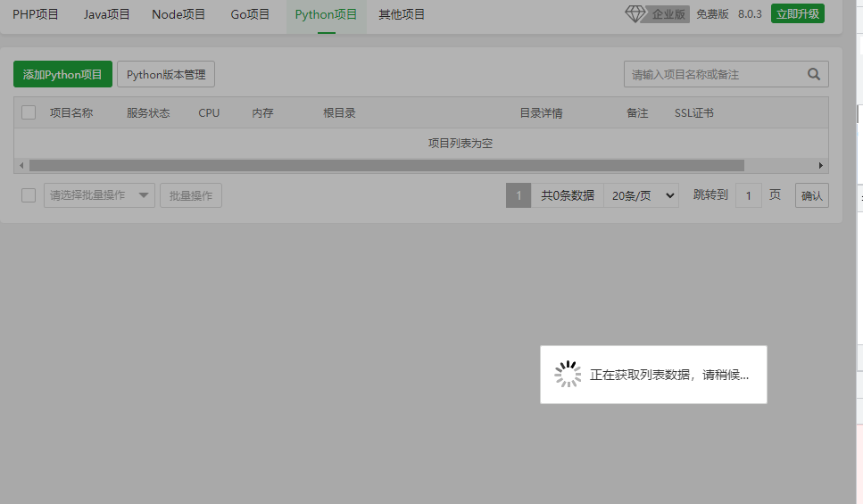Focus the 跳转到 page number input
The height and width of the screenshot is (504, 863).
pos(749,195)
